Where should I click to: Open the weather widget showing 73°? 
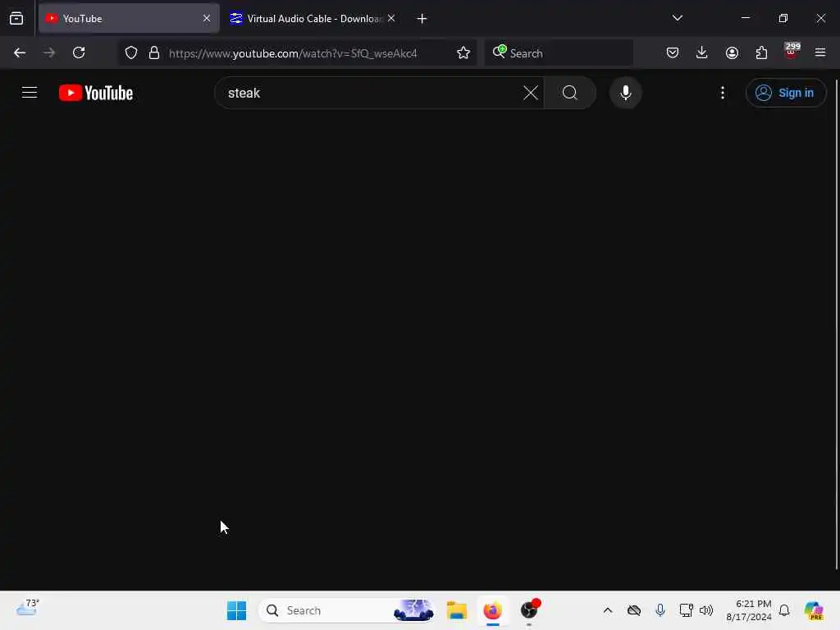[x=28, y=608]
